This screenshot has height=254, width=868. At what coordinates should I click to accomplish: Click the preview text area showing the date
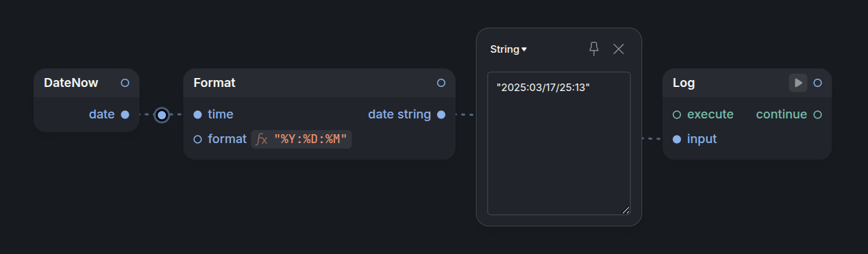pos(559,143)
